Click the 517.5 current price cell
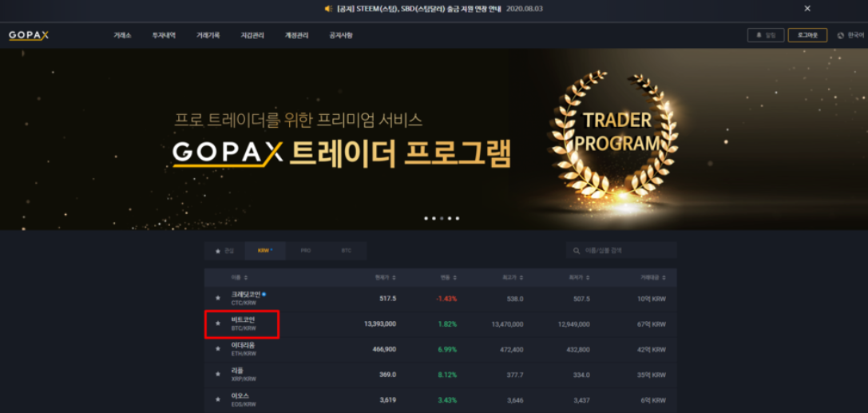Viewport: 868px width, 413px height. coord(387,299)
